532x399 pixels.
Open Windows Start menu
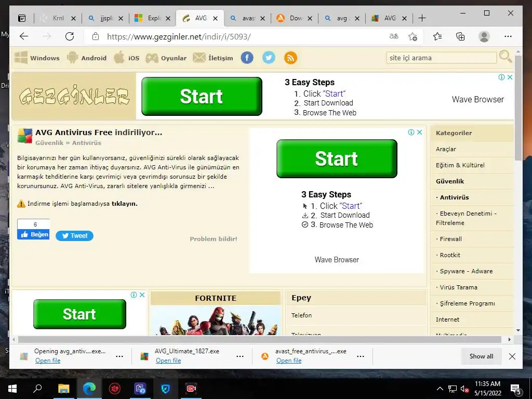(x=12, y=389)
